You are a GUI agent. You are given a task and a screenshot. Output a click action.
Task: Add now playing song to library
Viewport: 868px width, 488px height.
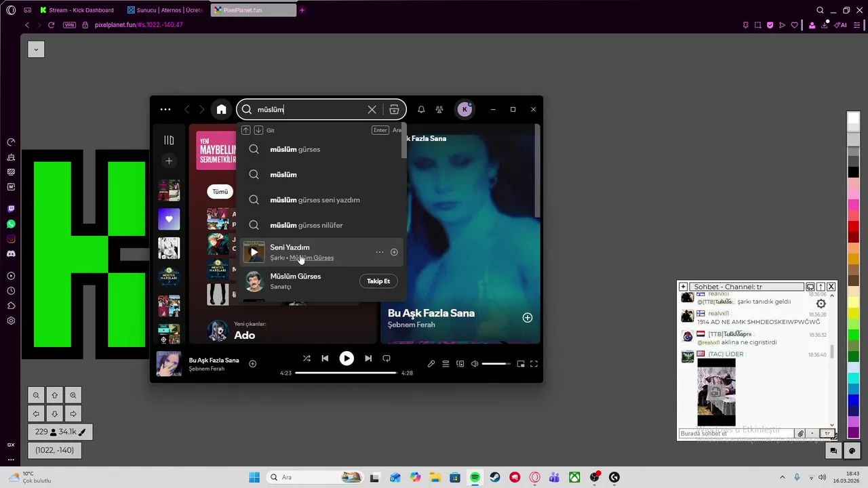(252, 364)
